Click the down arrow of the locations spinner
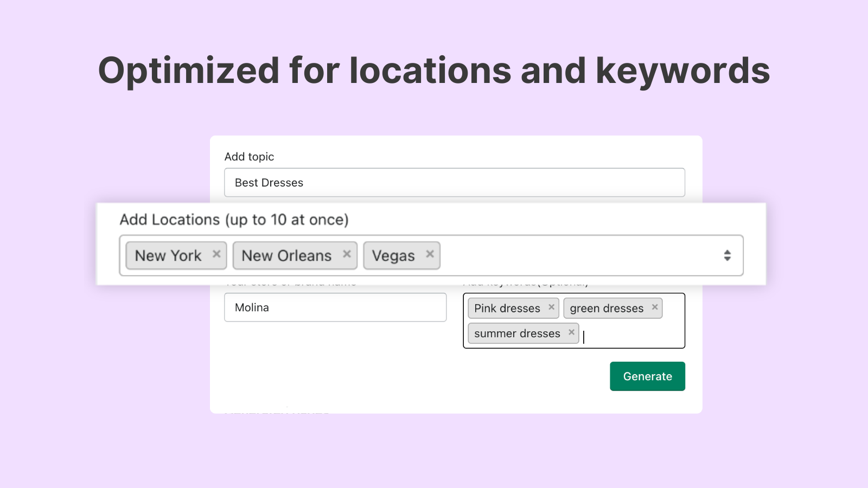 (727, 259)
